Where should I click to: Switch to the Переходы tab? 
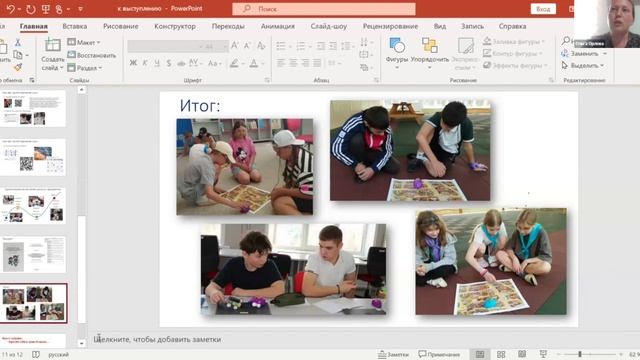pyautogui.click(x=228, y=26)
